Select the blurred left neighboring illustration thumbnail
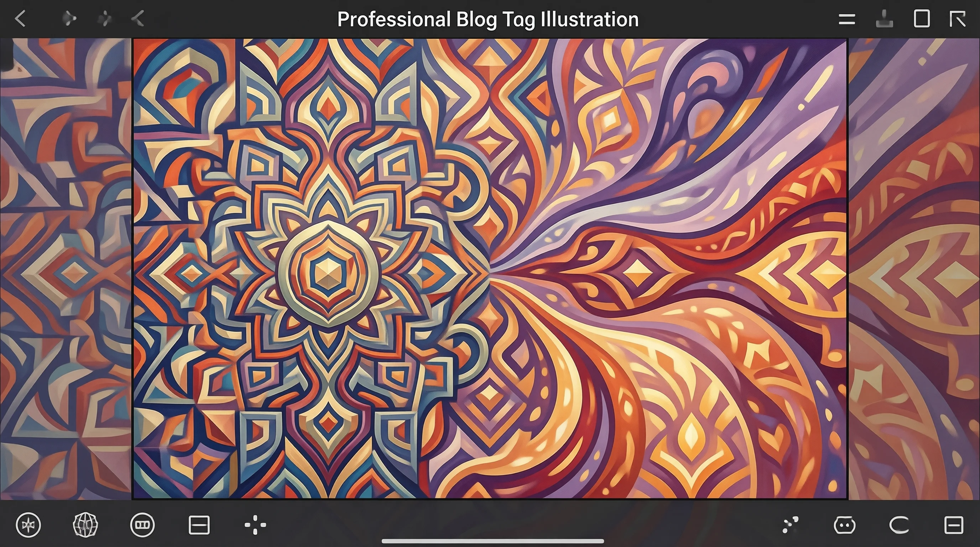Screen dimensions: 980x547 [x=66, y=269]
